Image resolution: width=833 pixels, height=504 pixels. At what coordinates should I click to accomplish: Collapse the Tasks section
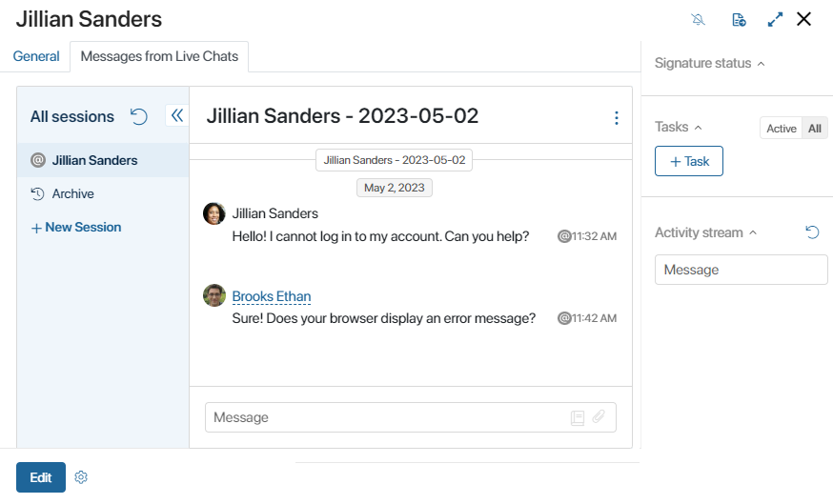point(698,128)
